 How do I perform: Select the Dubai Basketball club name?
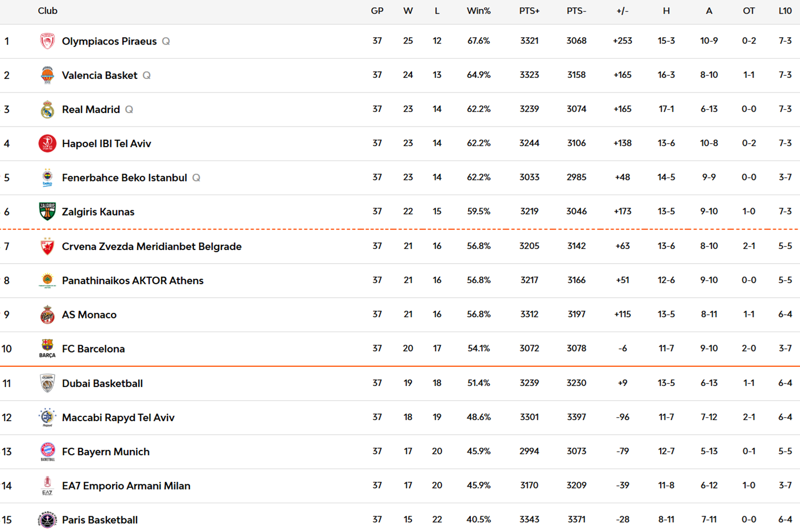tap(102, 383)
